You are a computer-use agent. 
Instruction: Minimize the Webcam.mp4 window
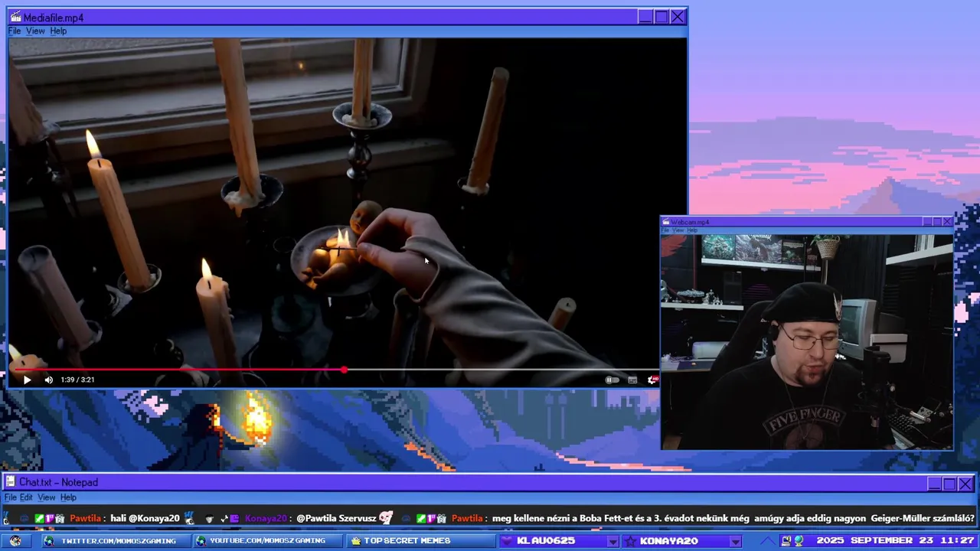point(927,222)
